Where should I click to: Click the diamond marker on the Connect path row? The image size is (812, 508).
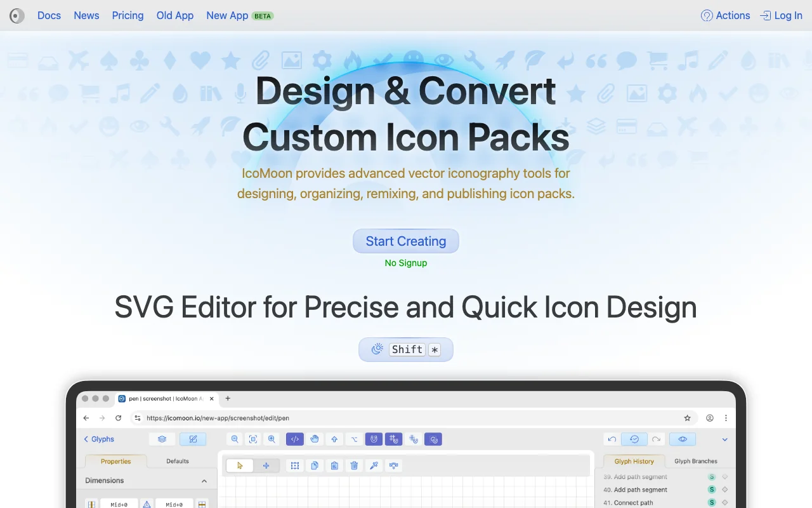[725, 503]
